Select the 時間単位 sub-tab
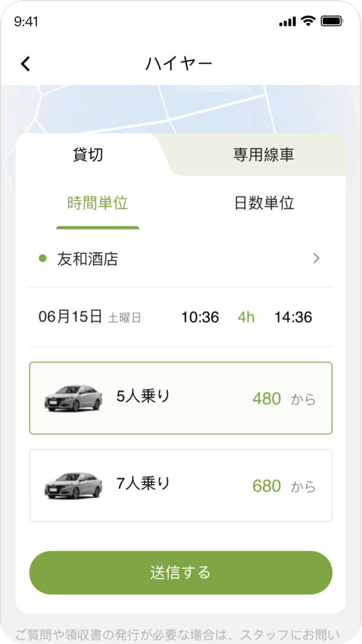Viewport: 362px width, 644px height. 98,203
